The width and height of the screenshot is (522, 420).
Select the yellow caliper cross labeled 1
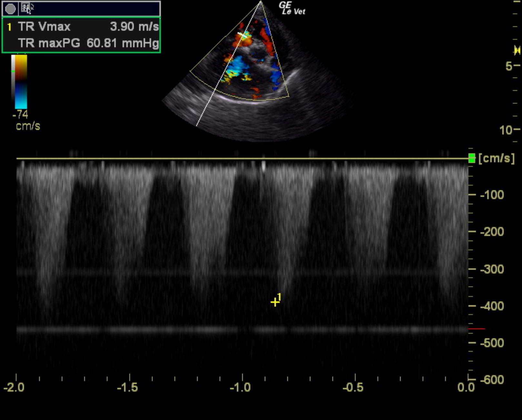(x=275, y=302)
